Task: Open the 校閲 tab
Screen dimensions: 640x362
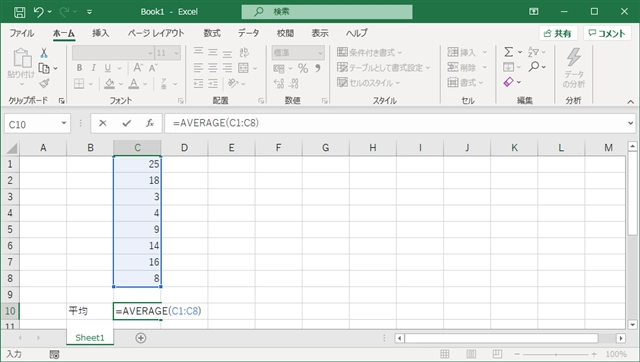Action: tap(285, 33)
